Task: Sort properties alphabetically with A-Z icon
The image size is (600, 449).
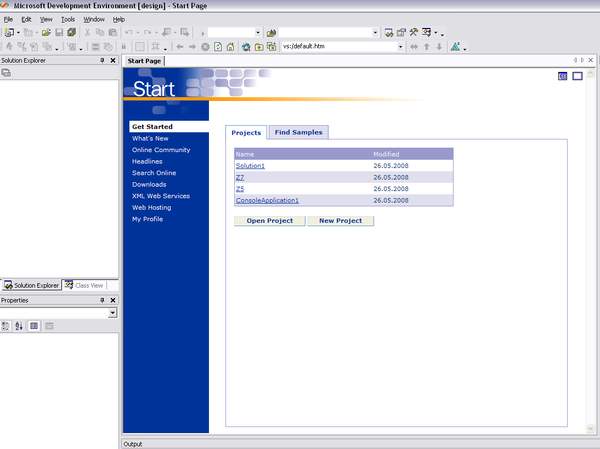Action: pos(19,326)
